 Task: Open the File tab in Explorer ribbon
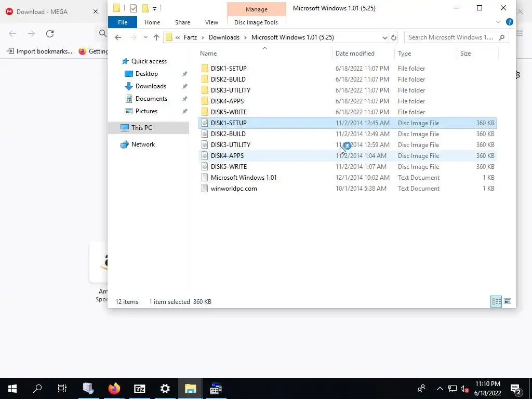tap(123, 22)
